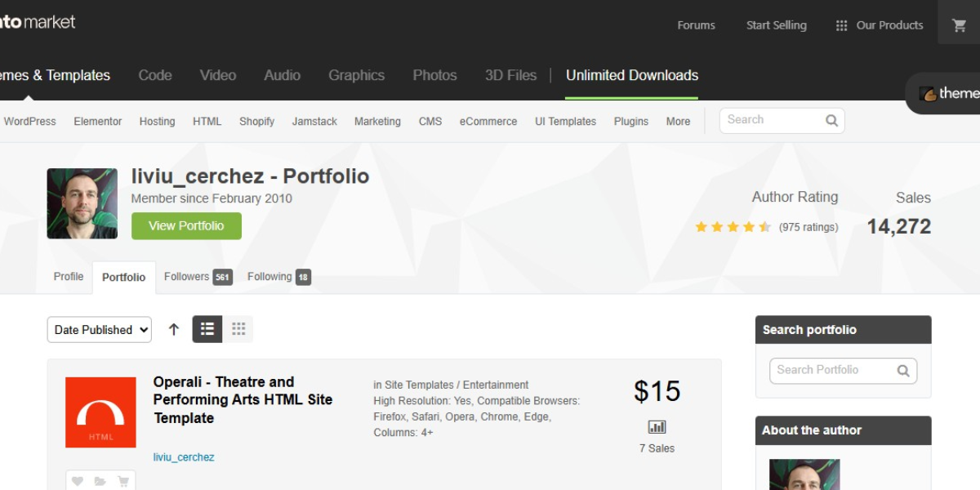Click the Operali HTML item thumbnail
This screenshot has height=490, width=980.
100,412
